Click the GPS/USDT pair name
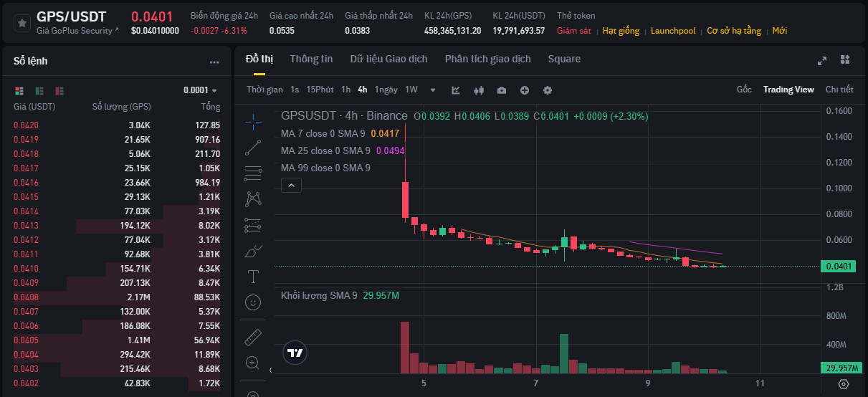The width and height of the screenshot is (868, 397). (72, 16)
